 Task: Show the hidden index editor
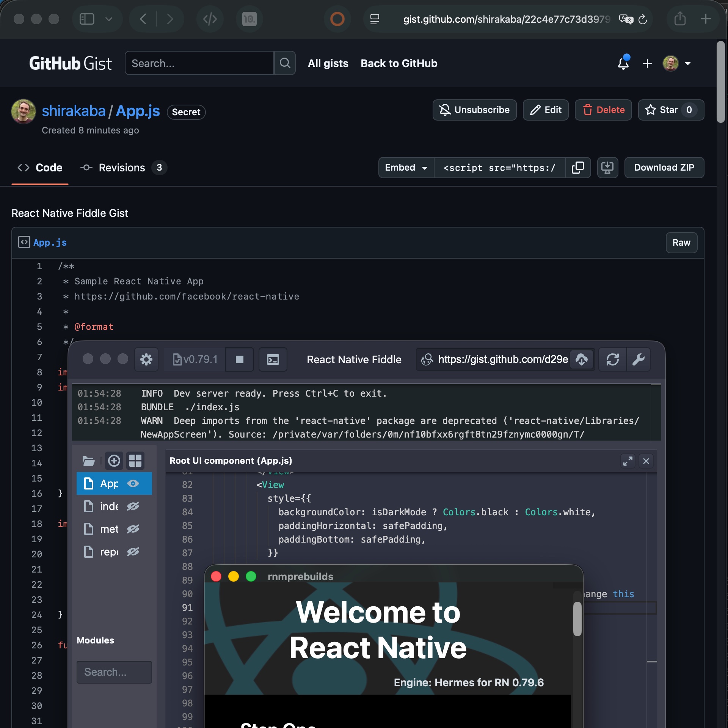[133, 506]
